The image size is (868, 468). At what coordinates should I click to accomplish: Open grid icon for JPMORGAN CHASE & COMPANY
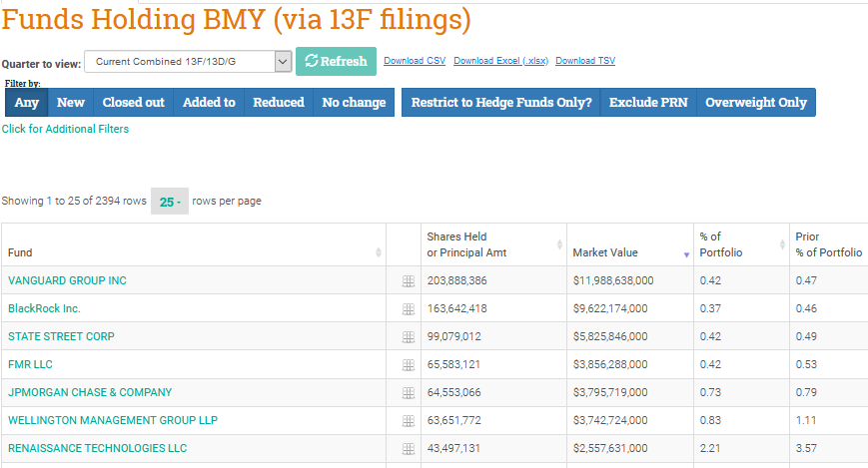[408, 393]
